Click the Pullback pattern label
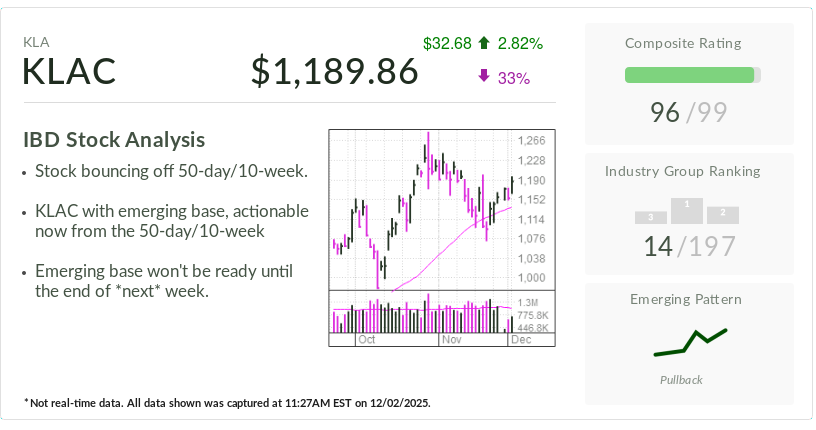This screenshot has height=430, width=816. (681, 380)
